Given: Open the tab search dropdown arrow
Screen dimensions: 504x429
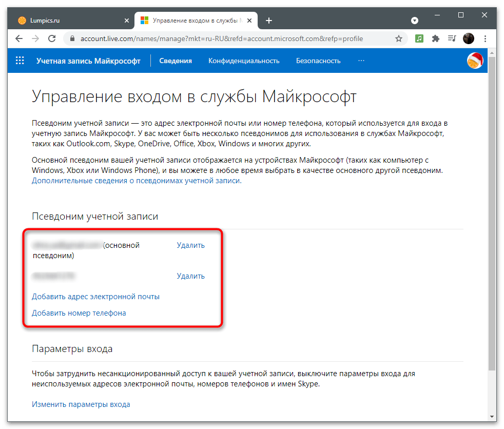Looking at the screenshot, I should pos(415,21).
